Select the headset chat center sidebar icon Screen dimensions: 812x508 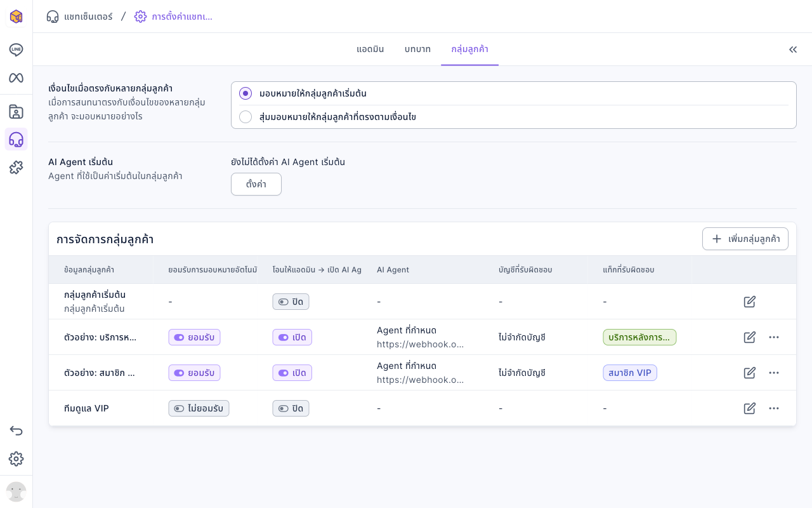[16, 139]
